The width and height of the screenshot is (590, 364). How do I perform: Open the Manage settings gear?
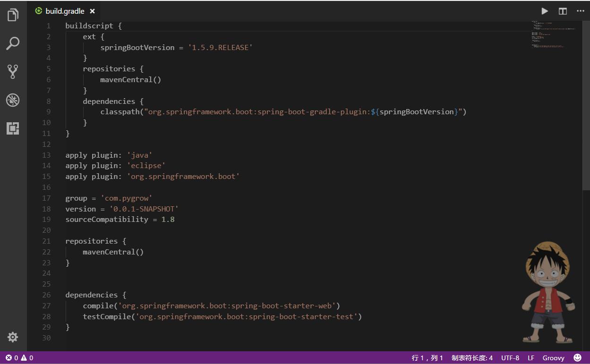pos(13,337)
